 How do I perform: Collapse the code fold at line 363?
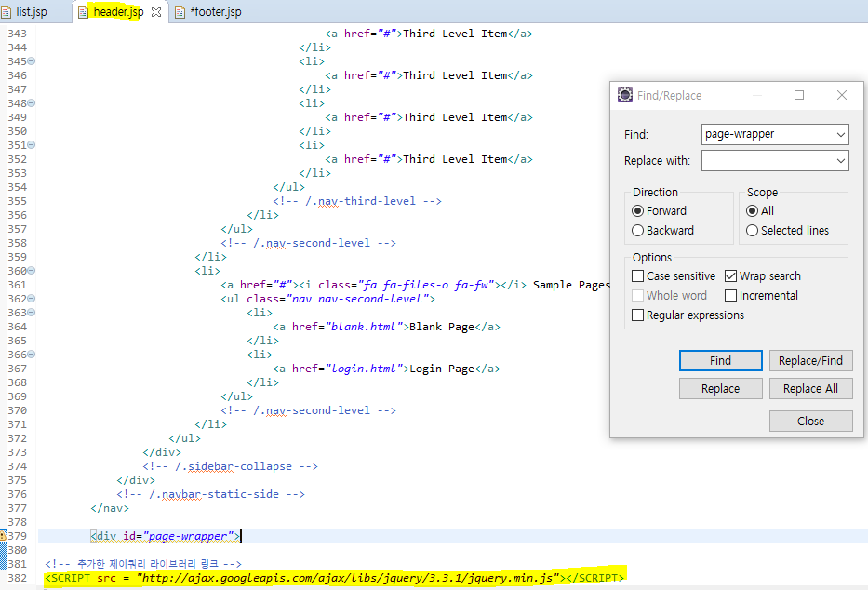tap(32, 313)
